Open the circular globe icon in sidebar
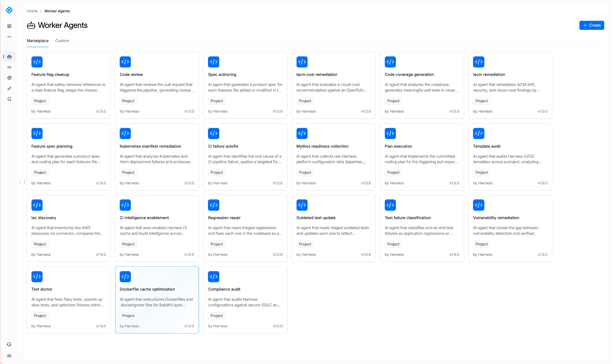Image resolution: width=611 pixels, height=364 pixels. (x=9, y=78)
